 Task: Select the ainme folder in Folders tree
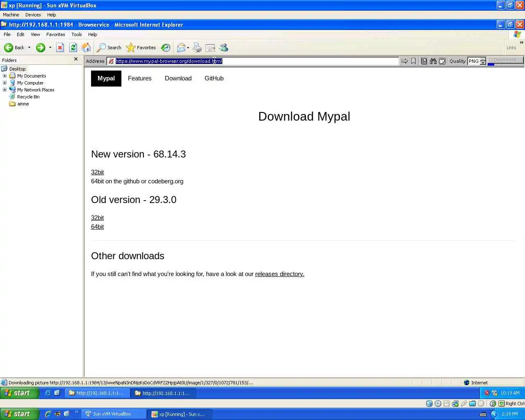point(23,104)
